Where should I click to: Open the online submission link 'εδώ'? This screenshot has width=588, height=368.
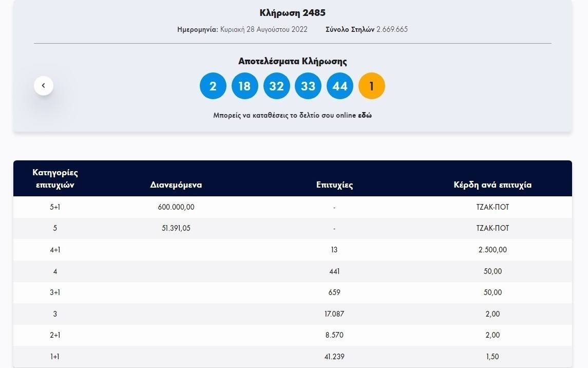tap(365, 116)
